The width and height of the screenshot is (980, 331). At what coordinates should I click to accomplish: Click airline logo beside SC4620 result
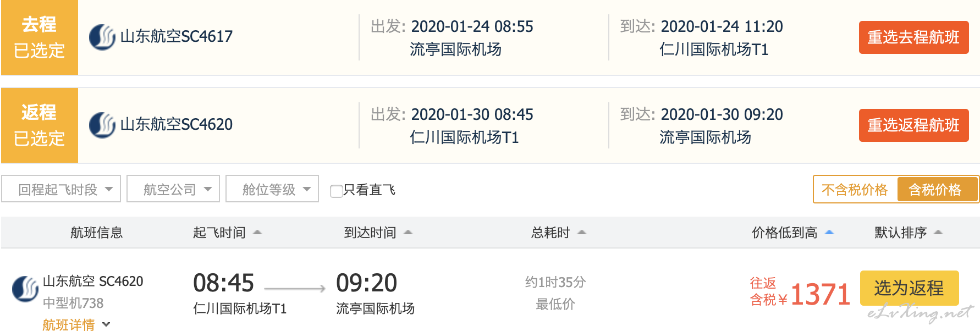coord(25,289)
